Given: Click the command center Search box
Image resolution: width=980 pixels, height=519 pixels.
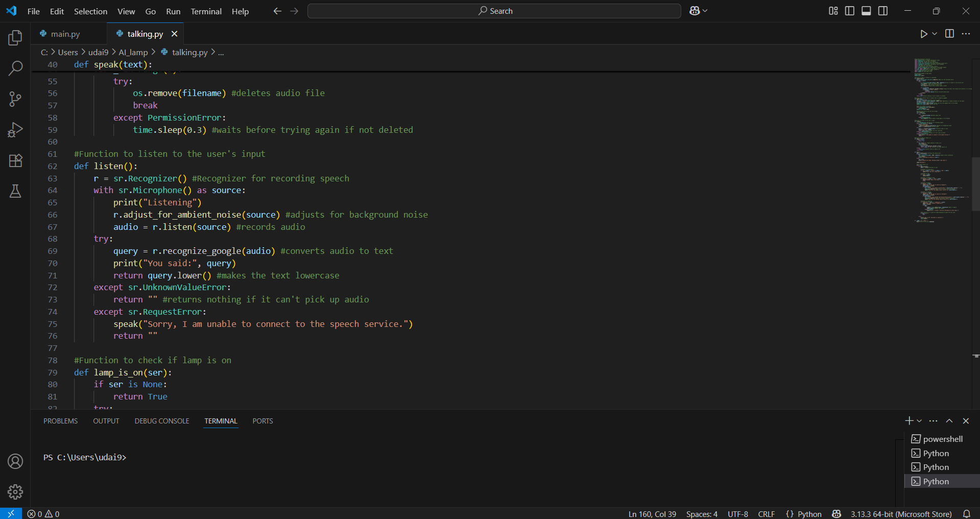Looking at the screenshot, I should 494,11.
